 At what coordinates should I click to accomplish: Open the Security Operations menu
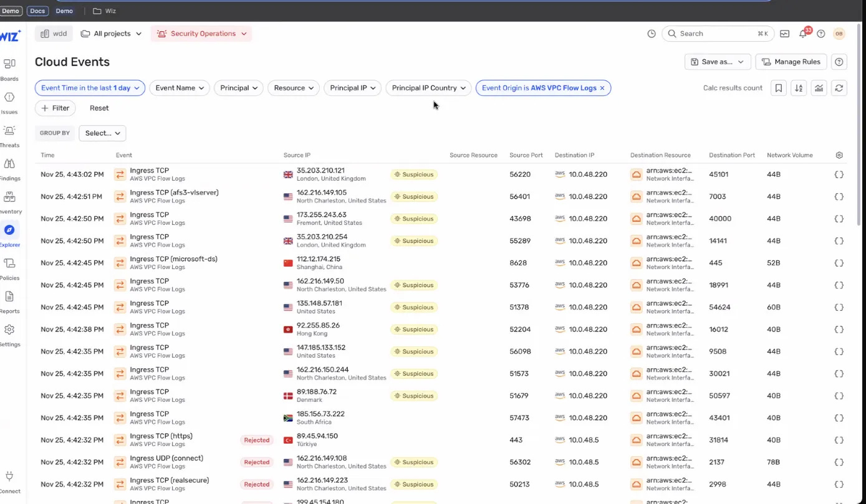coord(201,34)
